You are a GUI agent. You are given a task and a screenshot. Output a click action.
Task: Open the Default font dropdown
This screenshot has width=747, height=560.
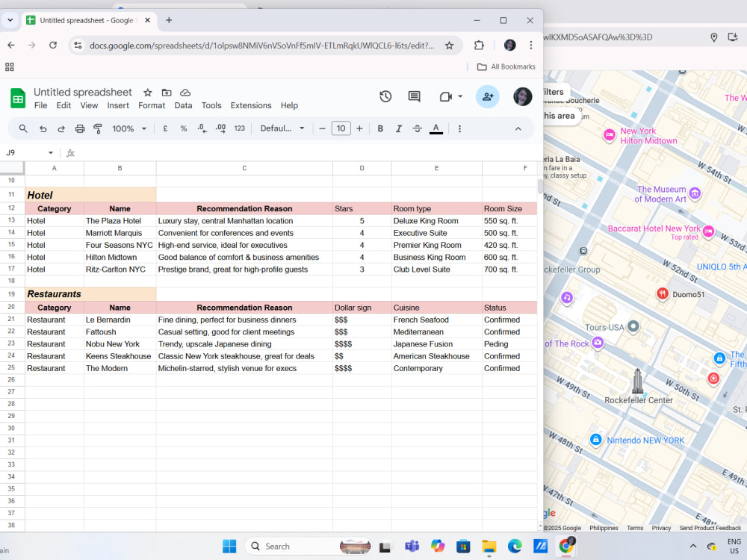click(x=282, y=128)
